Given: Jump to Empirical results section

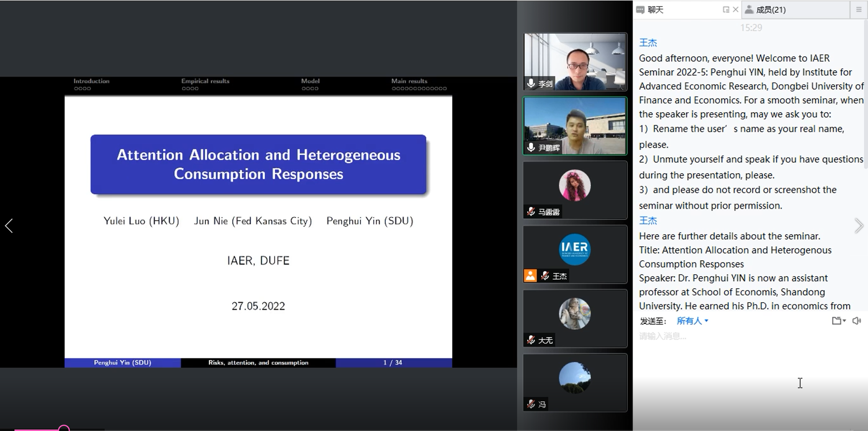Looking at the screenshot, I should click(205, 81).
